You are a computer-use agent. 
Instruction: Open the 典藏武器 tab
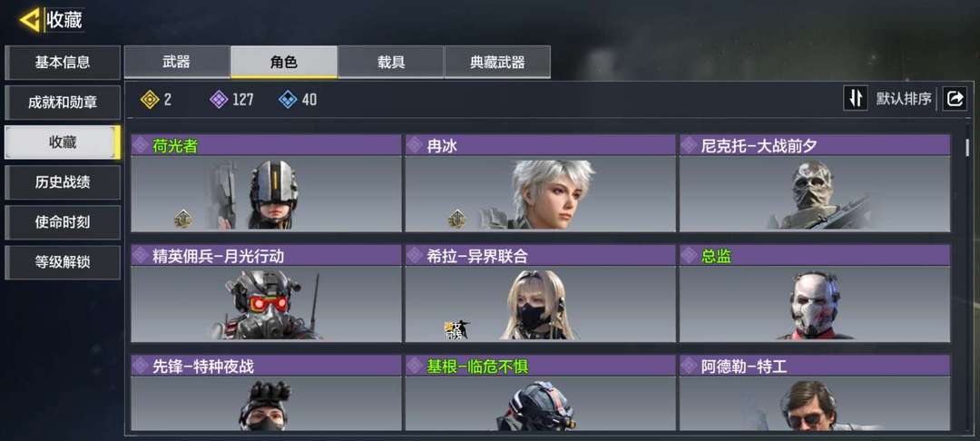click(x=497, y=62)
